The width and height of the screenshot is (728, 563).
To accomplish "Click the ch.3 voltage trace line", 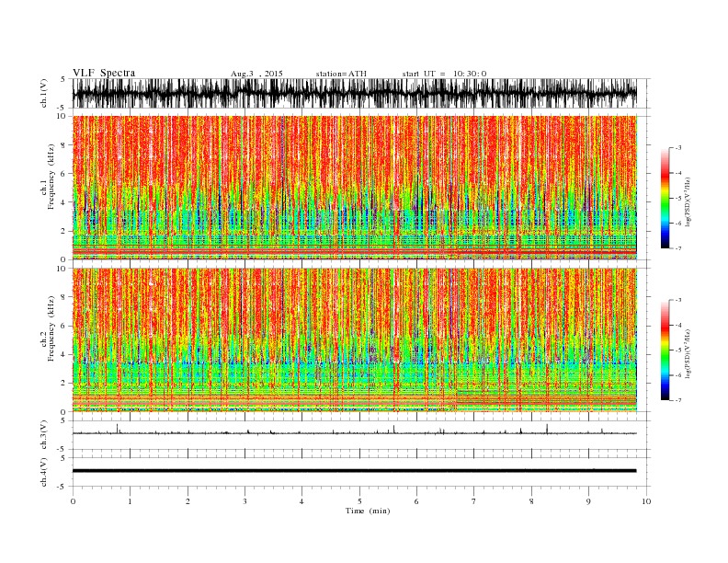I will pyautogui.click(x=354, y=433).
